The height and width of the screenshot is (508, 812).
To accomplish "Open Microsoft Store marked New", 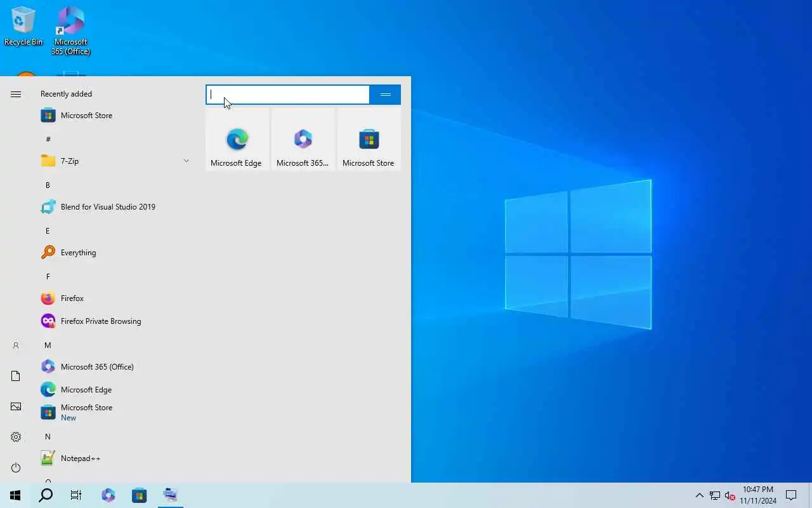I will click(x=115, y=413).
